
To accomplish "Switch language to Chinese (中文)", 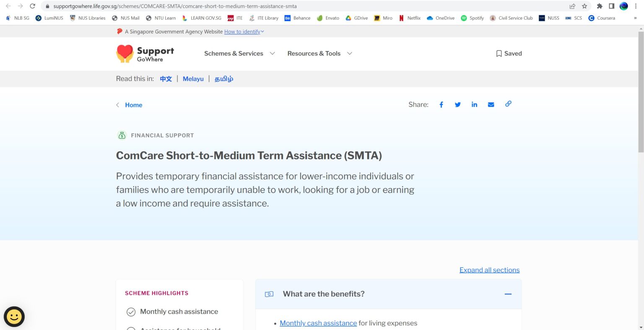I will tap(166, 79).
